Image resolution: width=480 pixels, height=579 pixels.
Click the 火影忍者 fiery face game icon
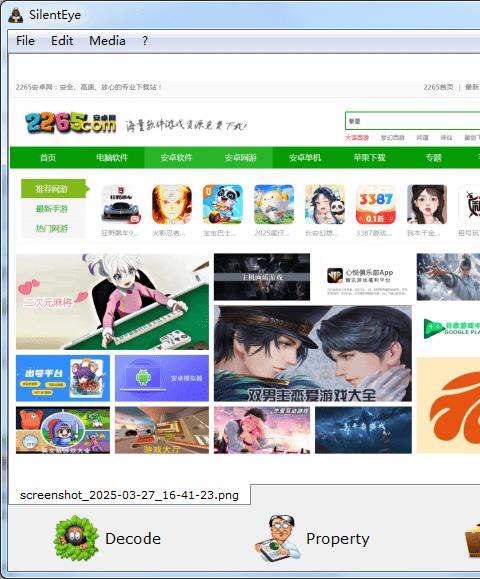172,205
